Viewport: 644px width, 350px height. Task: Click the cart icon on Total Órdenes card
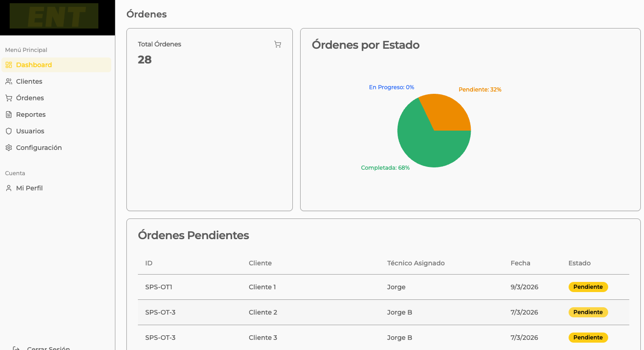click(278, 44)
